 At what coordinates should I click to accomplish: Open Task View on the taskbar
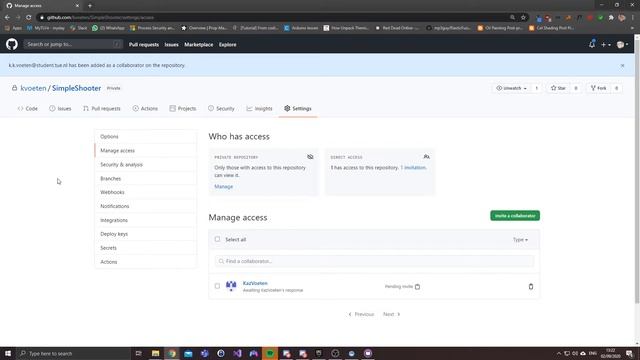(139, 353)
